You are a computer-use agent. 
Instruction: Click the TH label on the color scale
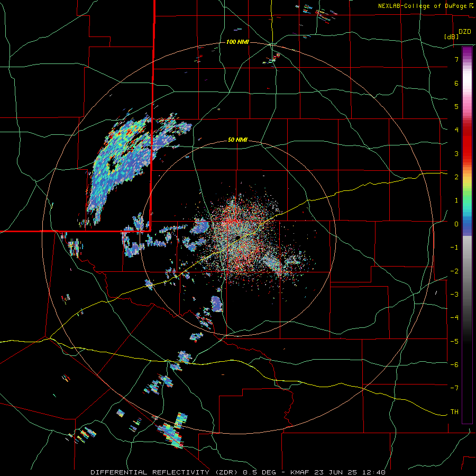pyautogui.click(x=454, y=412)
